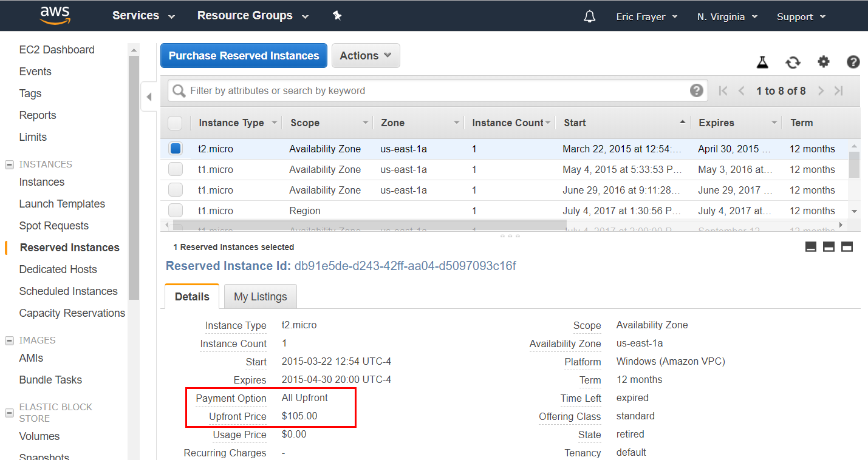Click the table vertical scrollbar down arrow
This screenshot has width=868, height=460.
[854, 211]
